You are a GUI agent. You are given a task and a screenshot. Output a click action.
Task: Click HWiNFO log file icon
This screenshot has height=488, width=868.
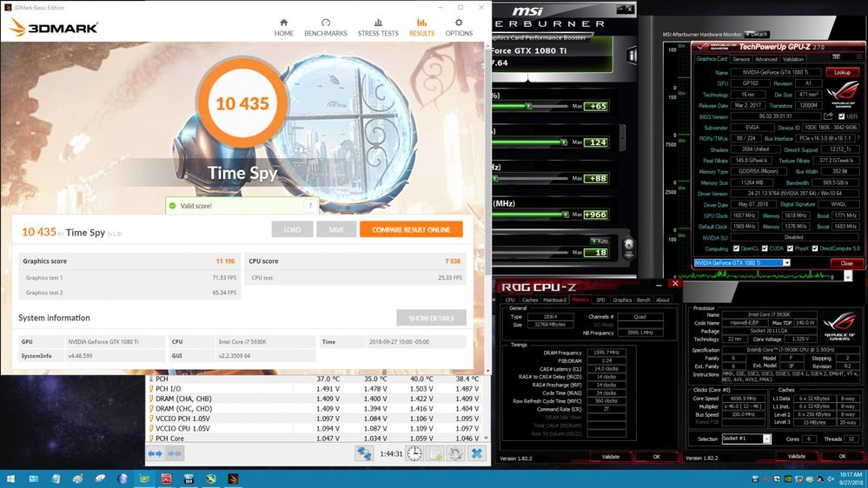coord(436,453)
